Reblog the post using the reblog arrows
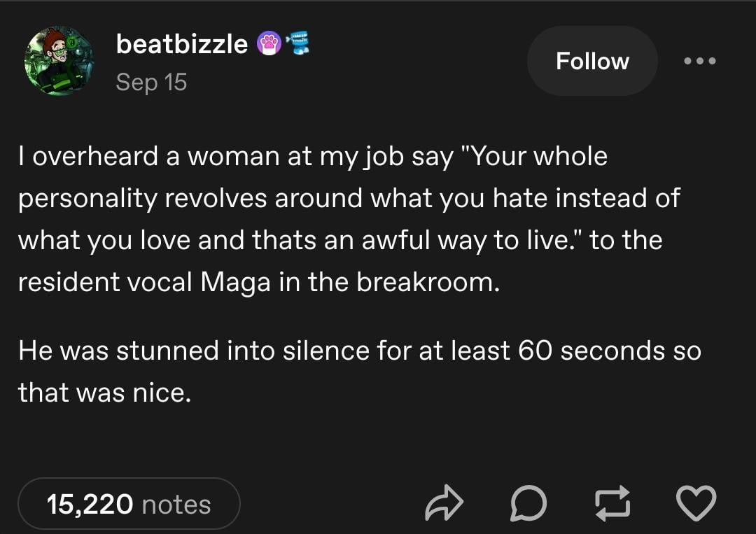 [612, 504]
